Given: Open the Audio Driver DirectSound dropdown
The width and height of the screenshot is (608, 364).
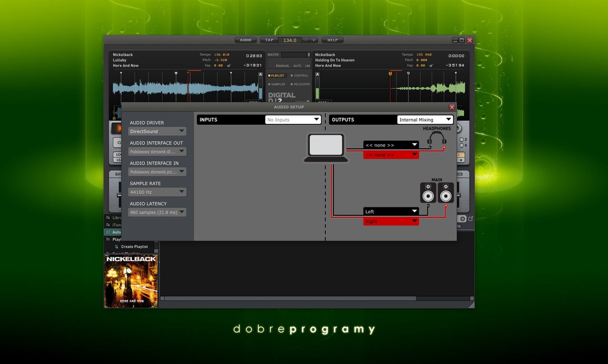Looking at the screenshot, I should pos(157,131).
